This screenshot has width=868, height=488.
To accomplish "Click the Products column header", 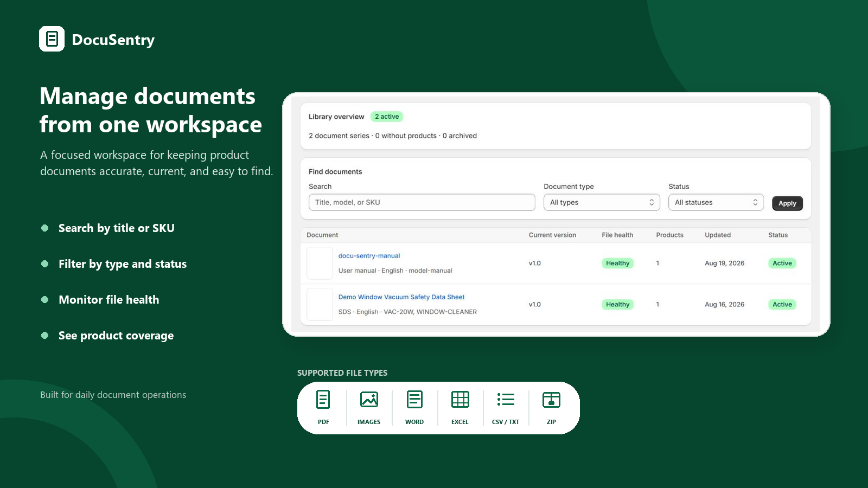I will tap(669, 235).
